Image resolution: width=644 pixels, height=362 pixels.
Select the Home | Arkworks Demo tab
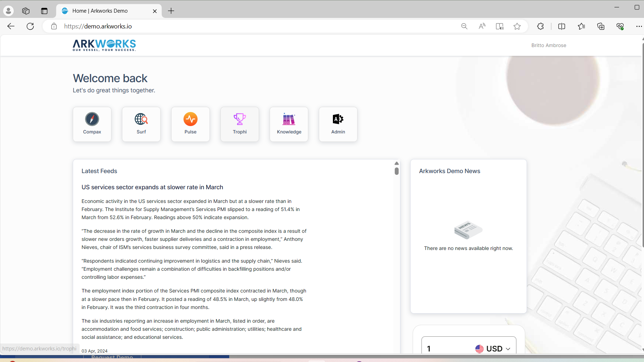[x=109, y=11]
